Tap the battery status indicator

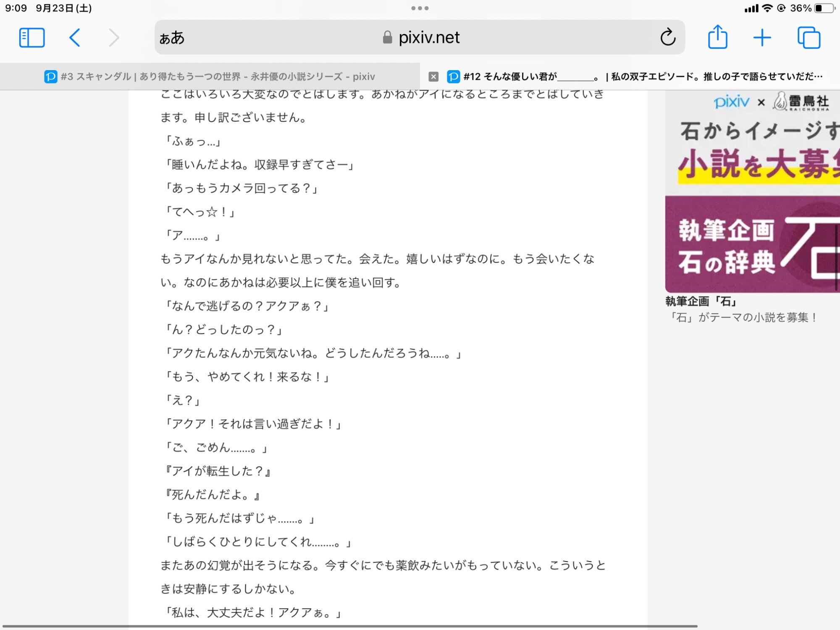tap(823, 8)
